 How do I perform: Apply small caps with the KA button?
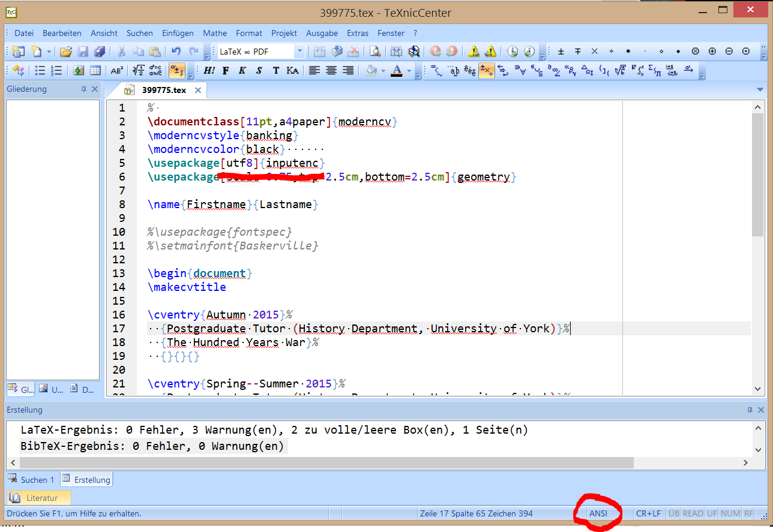point(293,71)
